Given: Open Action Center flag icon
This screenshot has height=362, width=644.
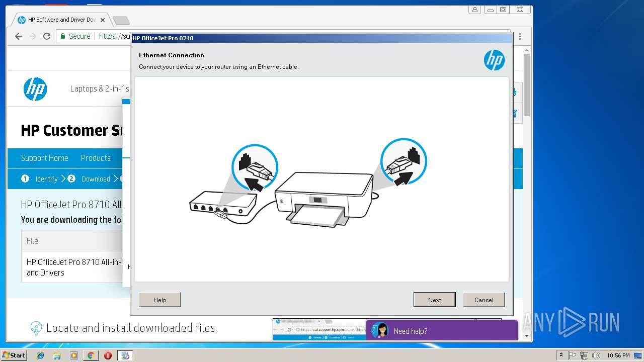Looking at the screenshot, I should pyautogui.click(x=572, y=355).
